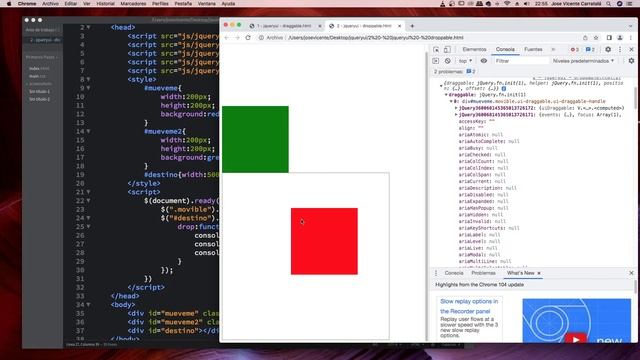Open the Historial menu in the menu bar
640x360 pixels.
click(x=105, y=4)
